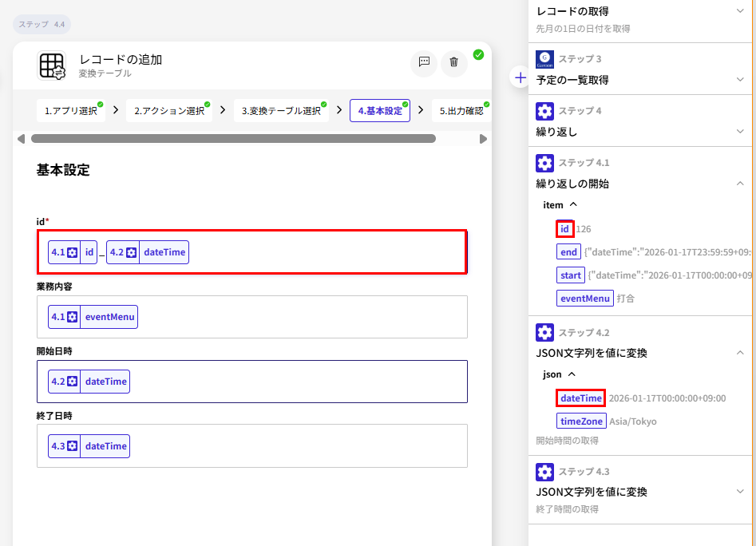Click inside the 開始日時 input field

[279, 382]
